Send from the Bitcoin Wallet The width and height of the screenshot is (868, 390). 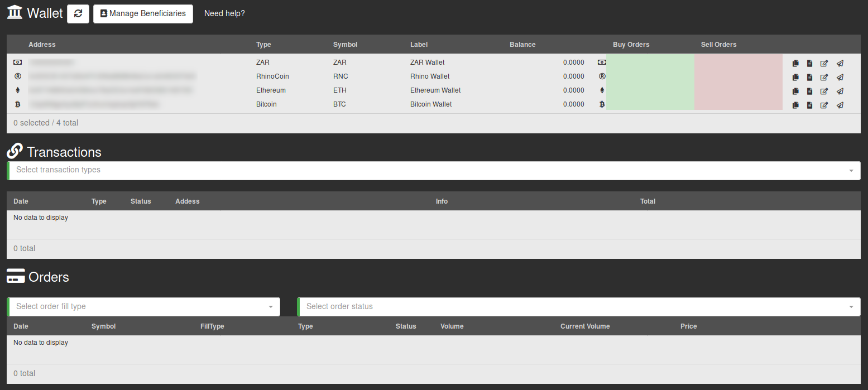point(840,105)
